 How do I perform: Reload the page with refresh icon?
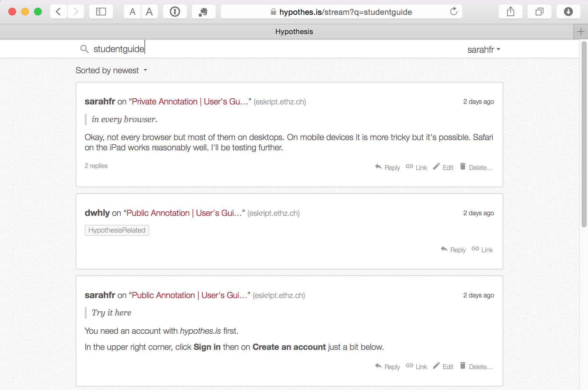coord(454,12)
